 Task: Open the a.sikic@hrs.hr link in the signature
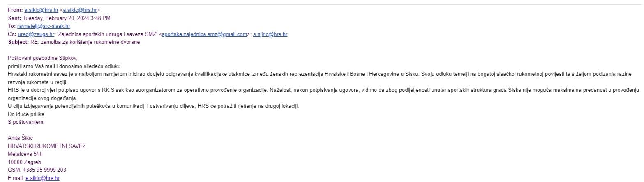(x=42, y=178)
